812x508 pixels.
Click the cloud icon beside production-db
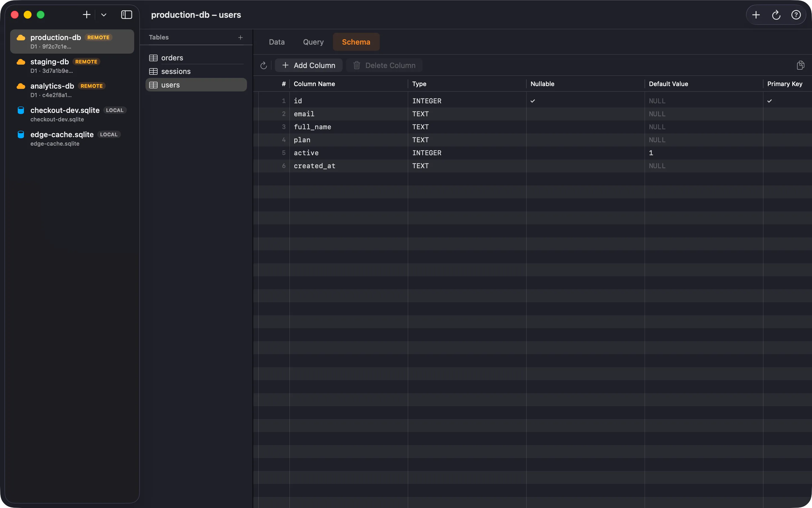[x=21, y=38]
